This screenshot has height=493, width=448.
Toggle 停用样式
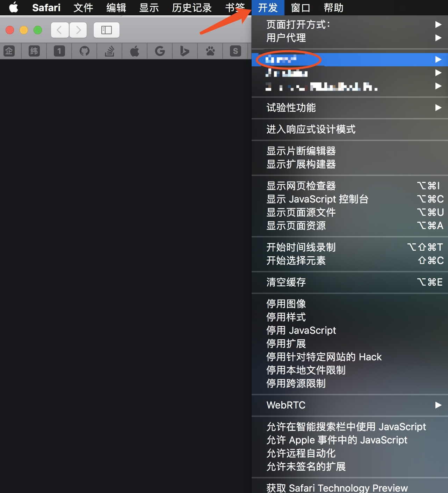point(350,317)
